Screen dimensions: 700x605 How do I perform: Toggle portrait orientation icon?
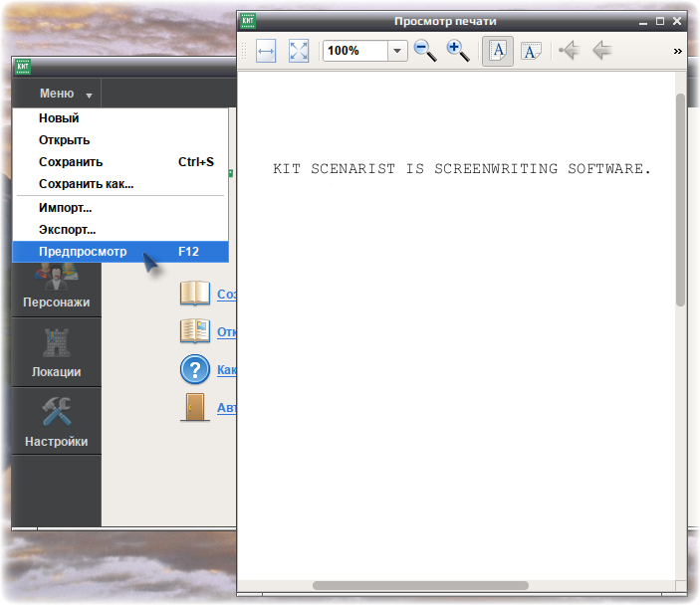498,51
